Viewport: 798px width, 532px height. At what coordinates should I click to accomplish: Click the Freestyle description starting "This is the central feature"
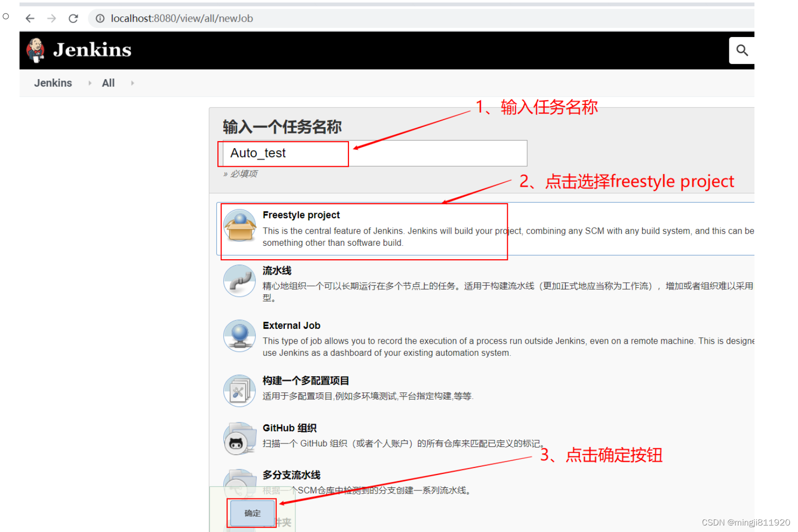[x=508, y=237]
